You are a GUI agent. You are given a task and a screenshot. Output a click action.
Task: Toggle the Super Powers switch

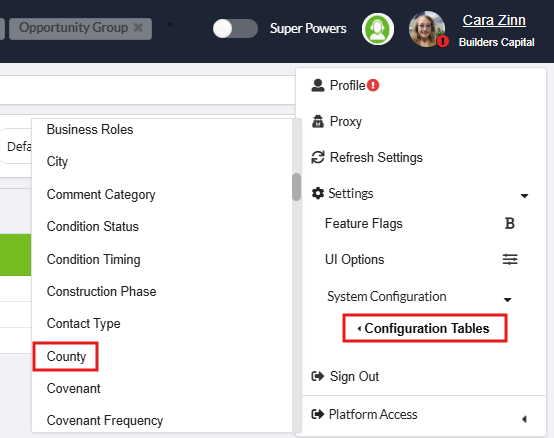click(x=235, y=28)
